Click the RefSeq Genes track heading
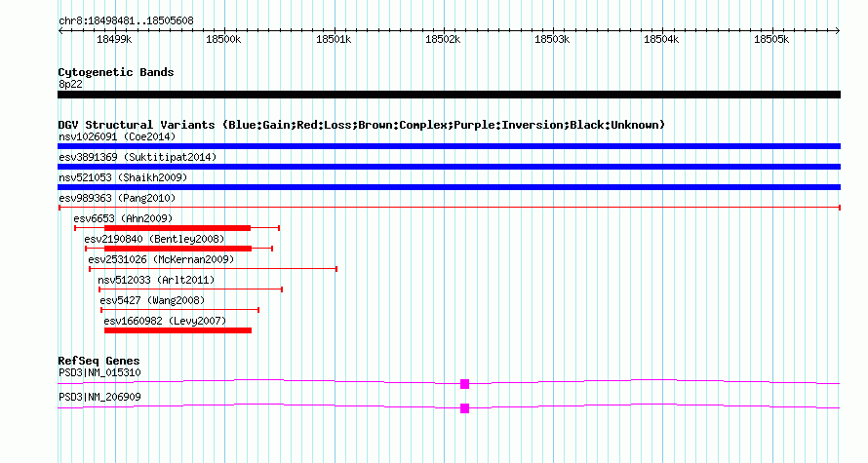868x463 pixels. pyautogui.click(x=99, y=361)
